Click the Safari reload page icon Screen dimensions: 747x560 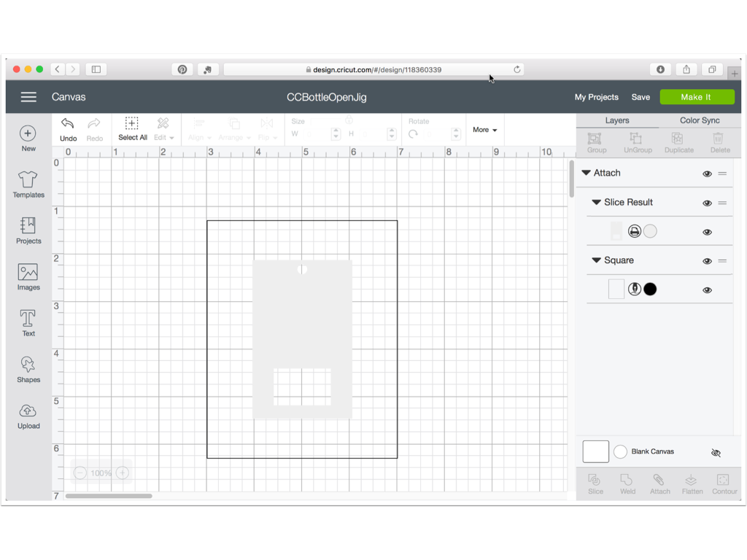[517, 69]
